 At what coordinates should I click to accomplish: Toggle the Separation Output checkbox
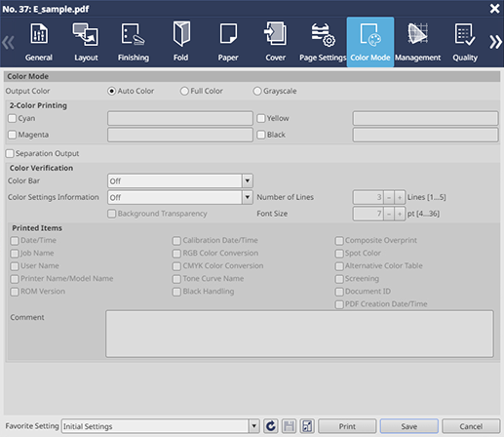tap(10, 153)
